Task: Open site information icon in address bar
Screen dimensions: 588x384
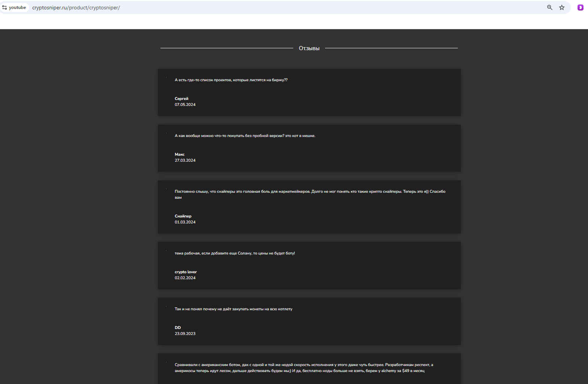Action: (4, 7)
